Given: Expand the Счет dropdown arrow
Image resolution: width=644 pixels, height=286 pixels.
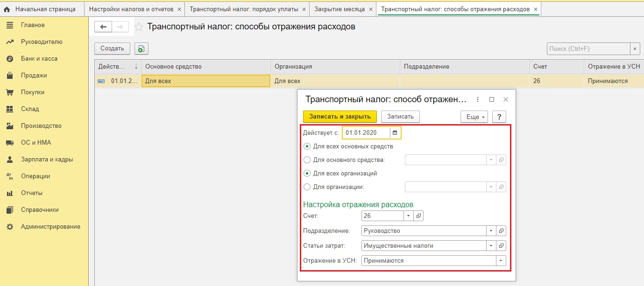Looking at the screenshot, I should point(408,216).
